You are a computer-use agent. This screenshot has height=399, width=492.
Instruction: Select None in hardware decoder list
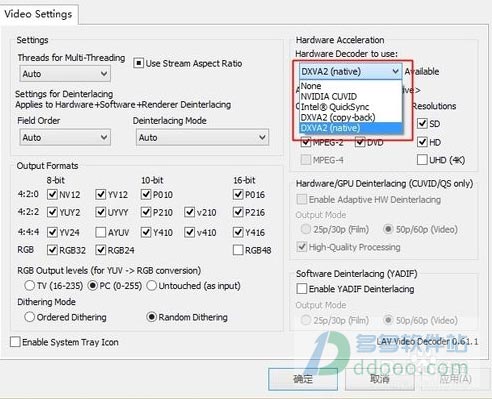351,86
